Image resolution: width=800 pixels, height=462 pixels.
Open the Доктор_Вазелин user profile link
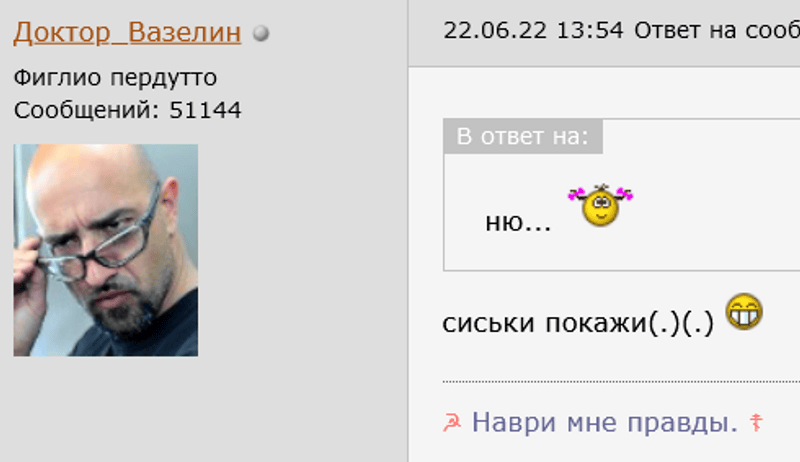pos(127,33)
